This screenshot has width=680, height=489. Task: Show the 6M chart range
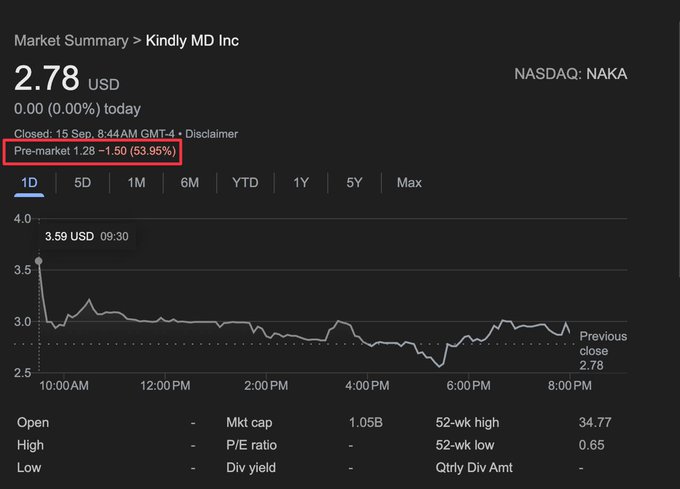click(190, 183)
